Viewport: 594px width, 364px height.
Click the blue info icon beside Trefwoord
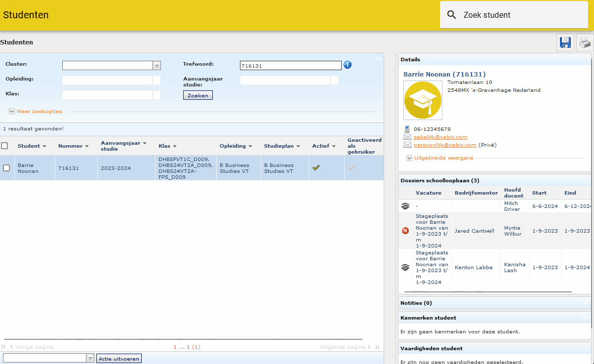[x=348, y=65]
